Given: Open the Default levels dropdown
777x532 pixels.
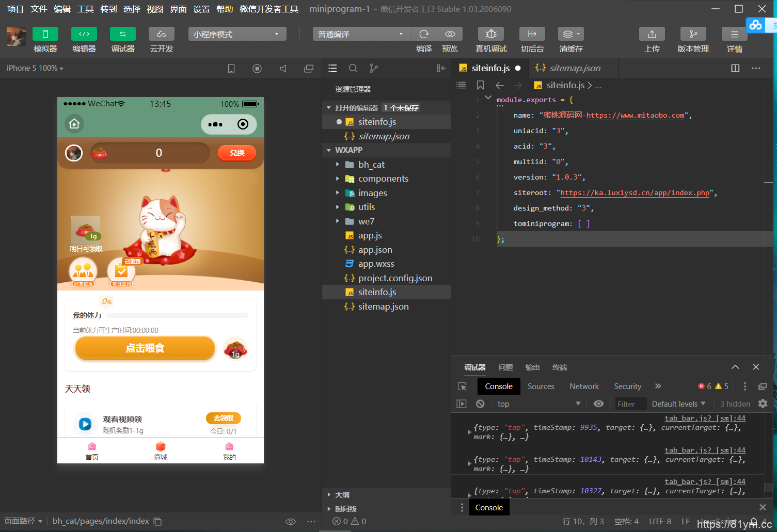Looking at the screenshot, I should 678,404.
